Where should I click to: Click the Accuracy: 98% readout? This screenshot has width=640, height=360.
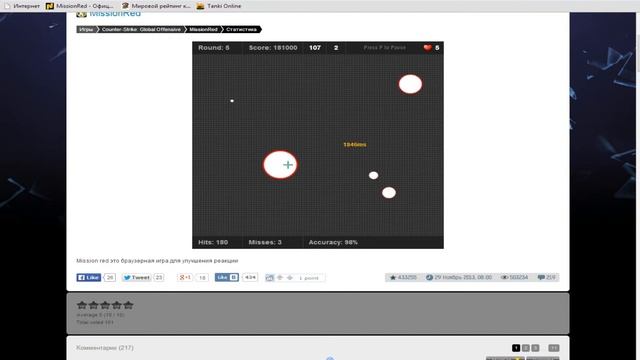click(x=333, y=242)
